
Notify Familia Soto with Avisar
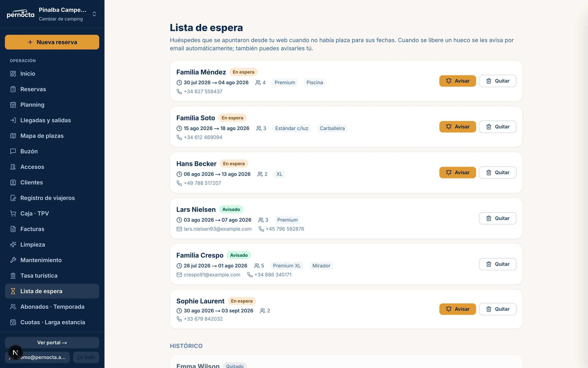click(458, 127)
